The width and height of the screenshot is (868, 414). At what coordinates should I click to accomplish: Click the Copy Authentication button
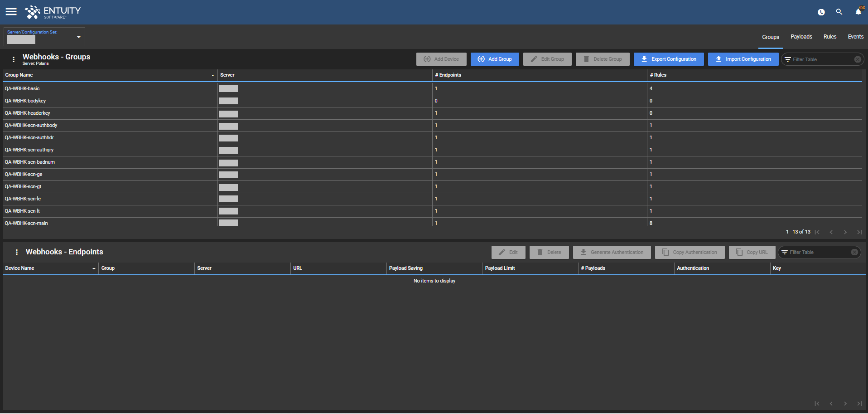[690, 252]
